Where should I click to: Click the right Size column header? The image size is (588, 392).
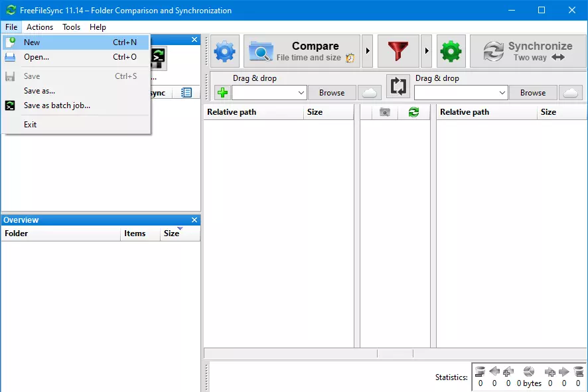click(562, 112)
